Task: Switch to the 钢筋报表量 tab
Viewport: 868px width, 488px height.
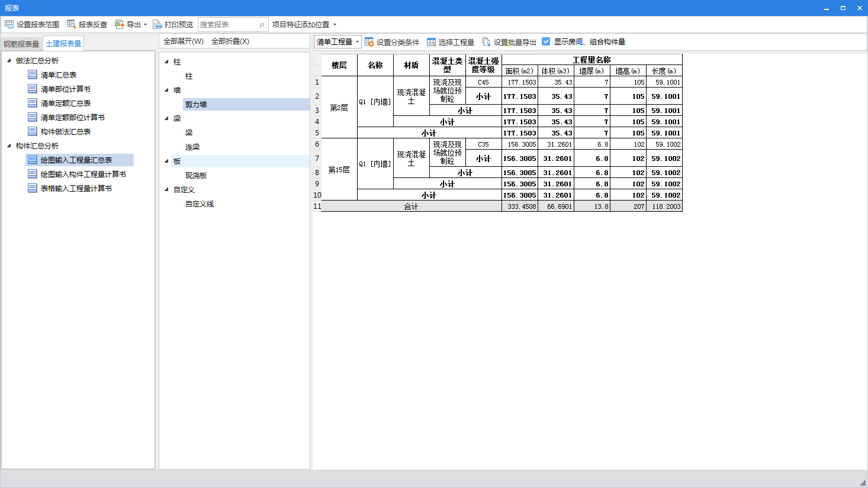Action: 21,44
